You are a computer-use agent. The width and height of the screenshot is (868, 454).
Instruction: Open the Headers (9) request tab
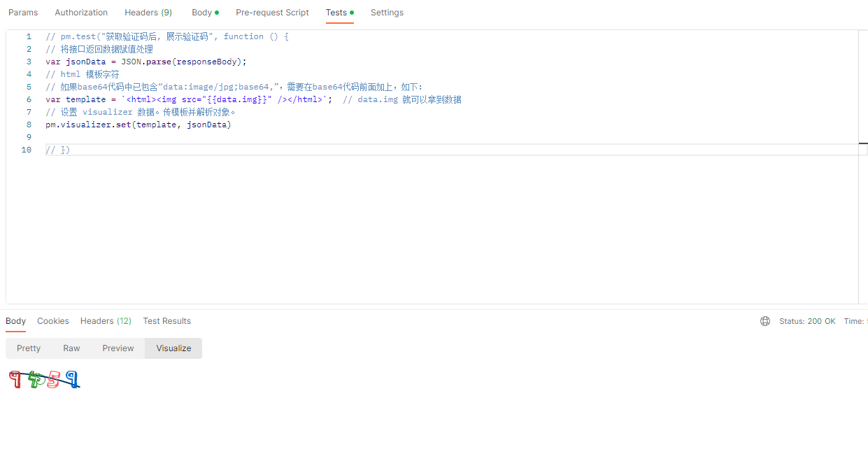pyautogui.click(x=148, y=12)
